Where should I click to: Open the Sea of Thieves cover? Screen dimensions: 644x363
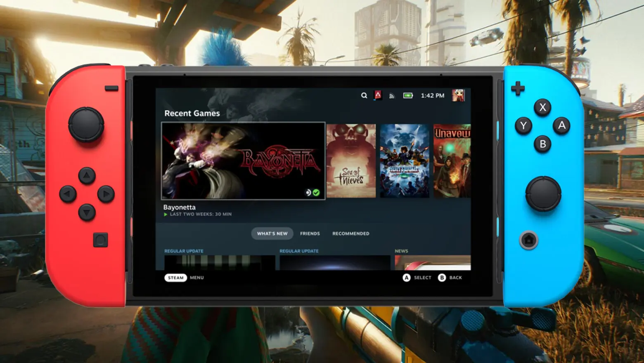click(351, 161)
